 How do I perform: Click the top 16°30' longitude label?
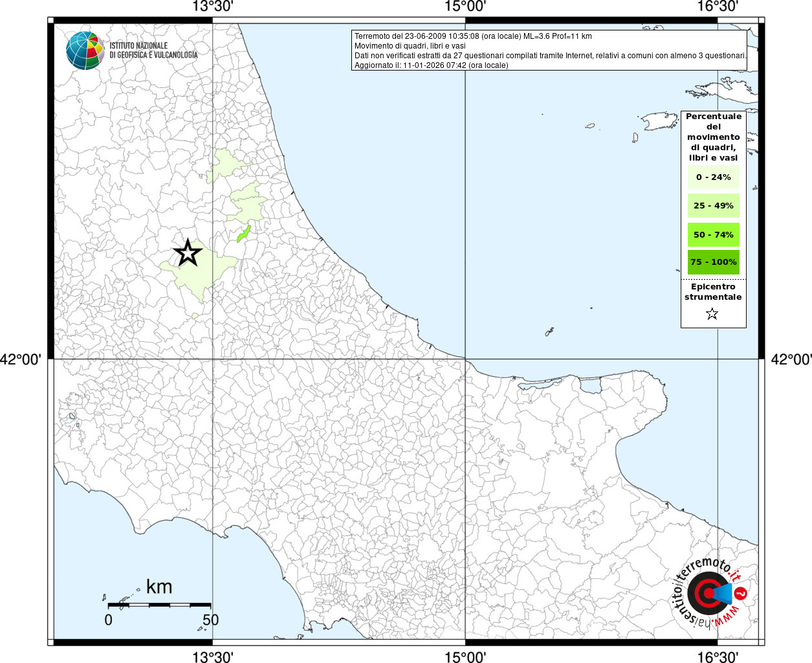[x=718, y=7]
